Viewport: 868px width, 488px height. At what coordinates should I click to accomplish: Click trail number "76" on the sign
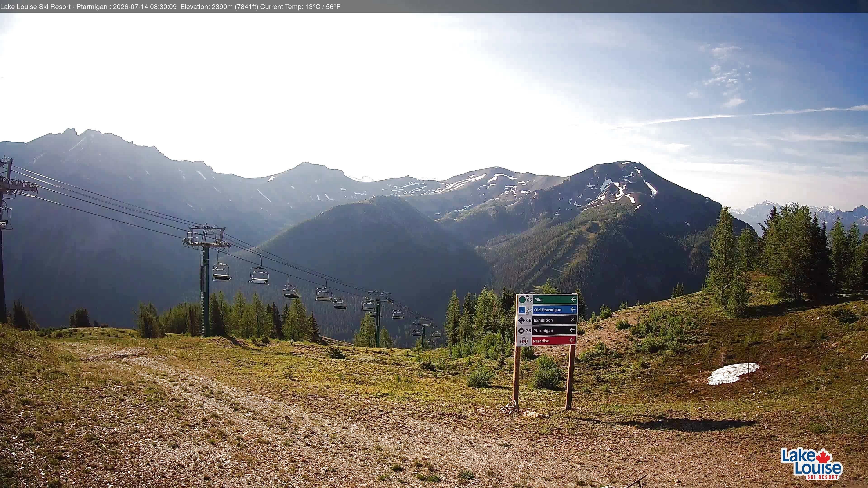pos(528,331)
